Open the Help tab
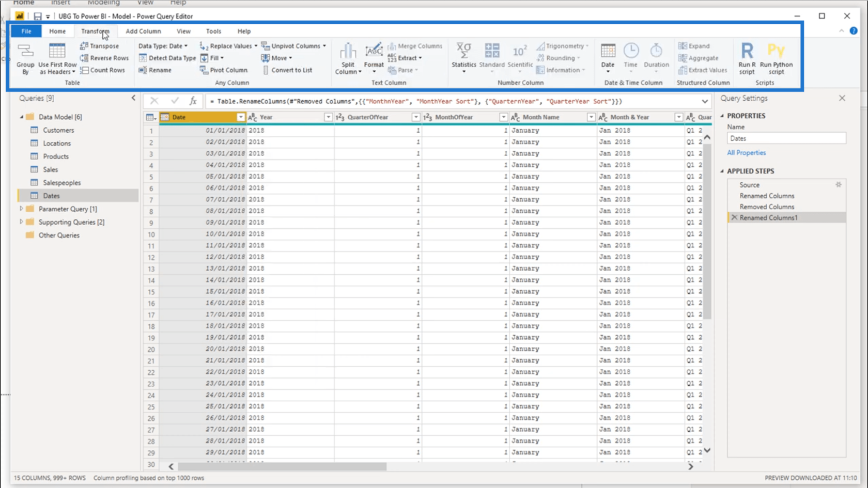868x488 pixels. point(244,31)
